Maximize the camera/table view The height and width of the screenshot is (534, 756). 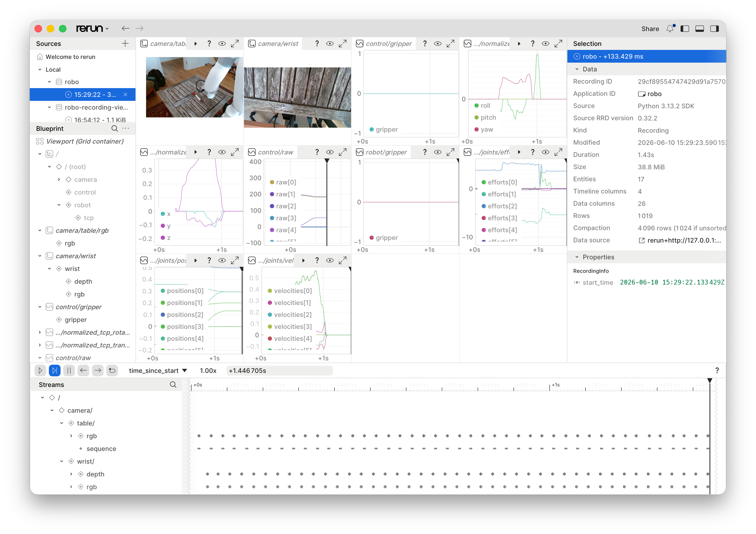pos(235,44)
